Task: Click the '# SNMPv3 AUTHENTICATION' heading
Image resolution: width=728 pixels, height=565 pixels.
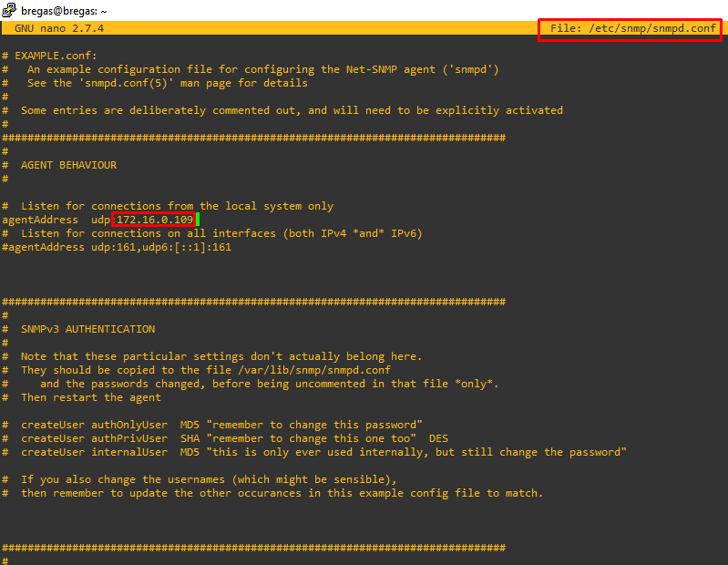Action: (78, 329)
